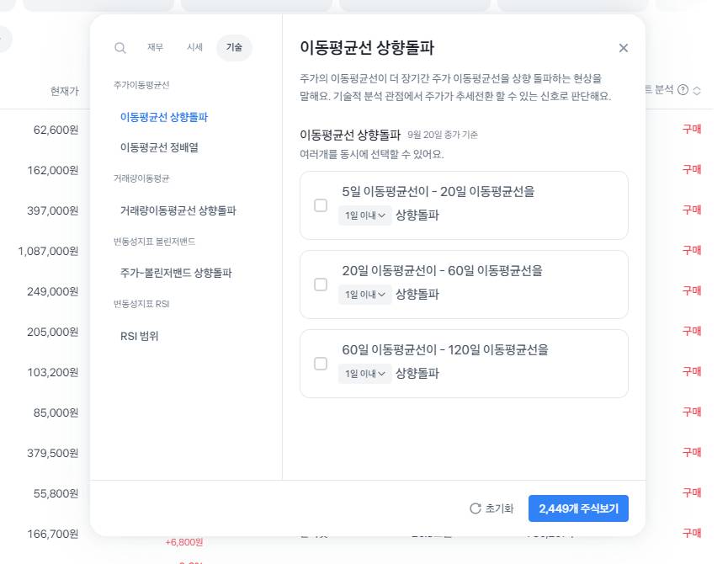Tick the 60일-120일 moving average checkbox
The height and width of the screenshot is (564, 728).
[321, 363]
